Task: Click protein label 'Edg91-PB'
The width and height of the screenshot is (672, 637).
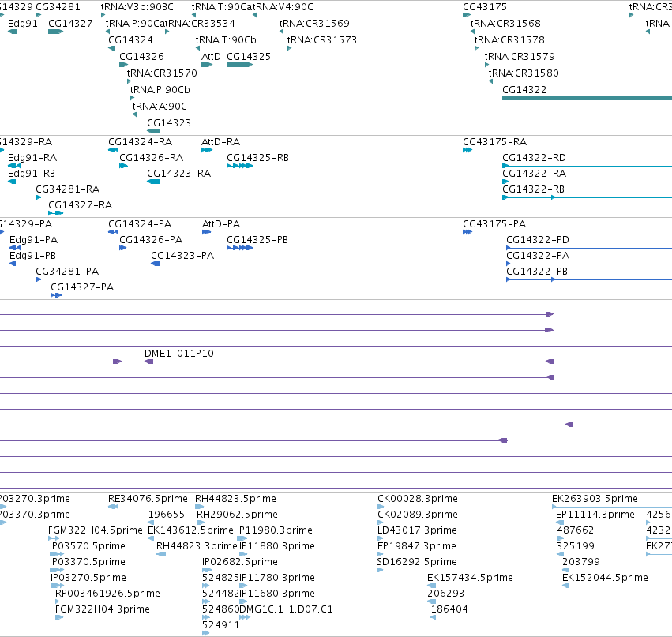Action: (x=32, y=256)
